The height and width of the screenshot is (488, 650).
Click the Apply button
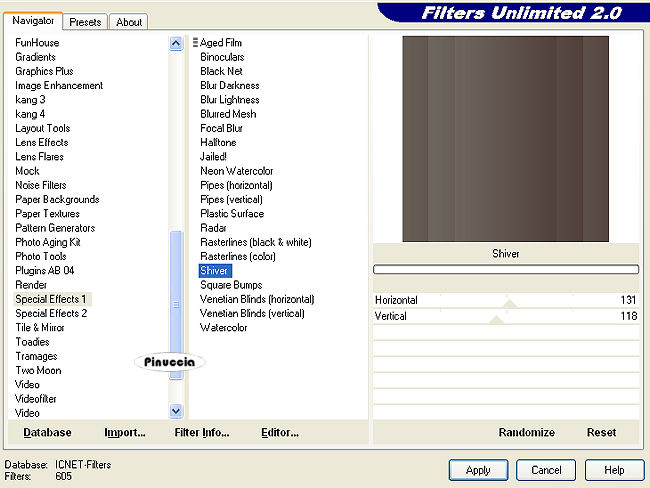pos(478,470)
